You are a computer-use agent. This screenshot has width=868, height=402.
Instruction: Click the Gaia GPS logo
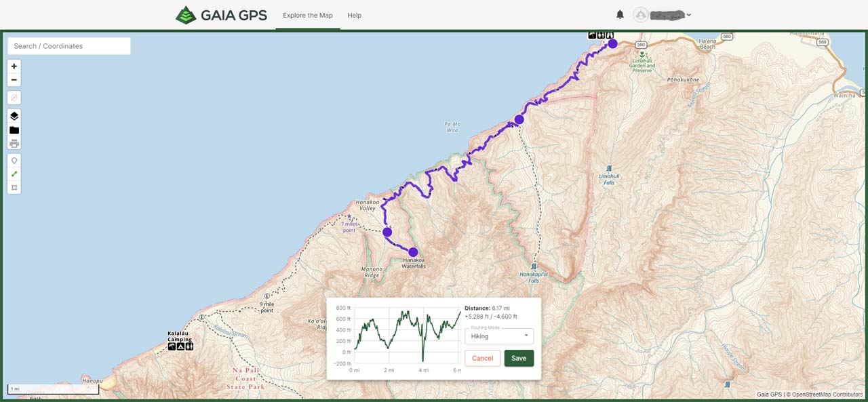pos(221,15)
